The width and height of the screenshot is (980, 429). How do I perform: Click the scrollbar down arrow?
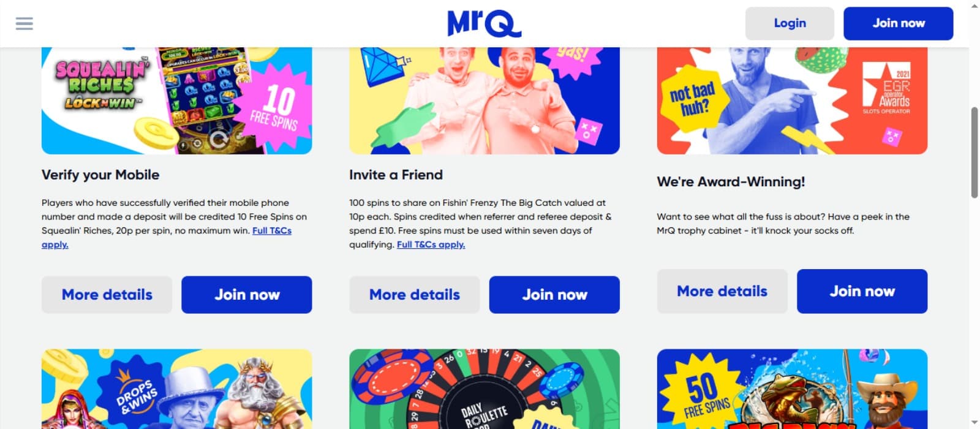pos(974,423)
